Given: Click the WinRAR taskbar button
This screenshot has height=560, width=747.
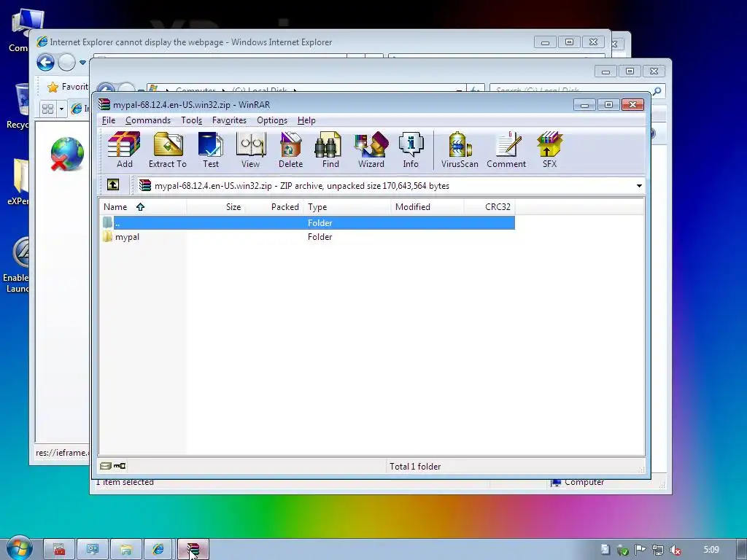Looking at the screenshot, I should (x=193, y=550).
